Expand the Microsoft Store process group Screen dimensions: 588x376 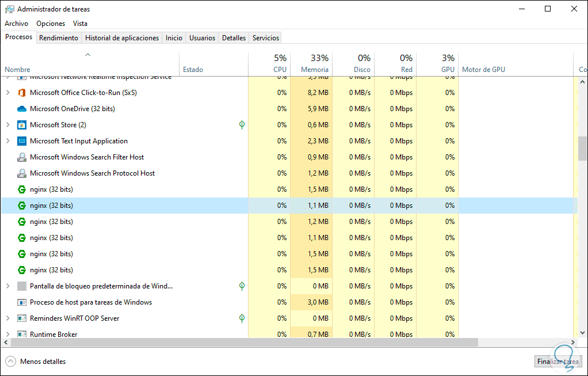[7, 125]
